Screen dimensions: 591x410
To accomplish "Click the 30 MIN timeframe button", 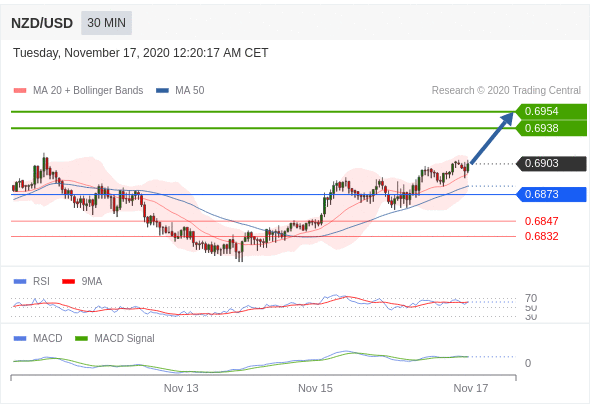I will 106,23.
